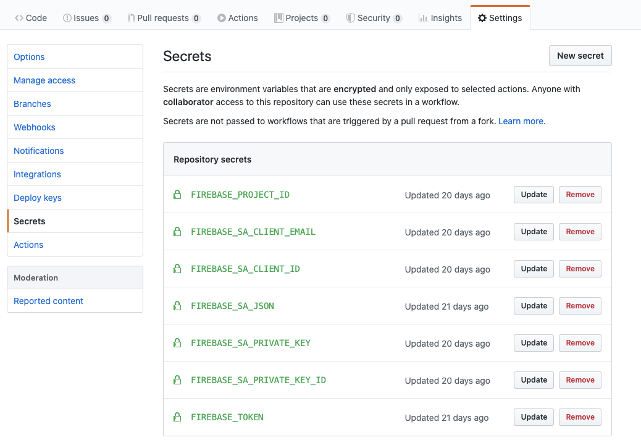The width and height of the screenshot is (641, 440).
Task: Click the FIREBASE_SA_PRIVATE_KEY secret name
Action: click(x=251, y=343)
